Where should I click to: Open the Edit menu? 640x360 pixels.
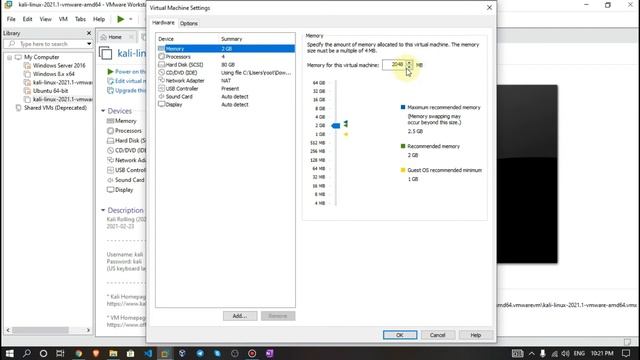tap(27, 19)
